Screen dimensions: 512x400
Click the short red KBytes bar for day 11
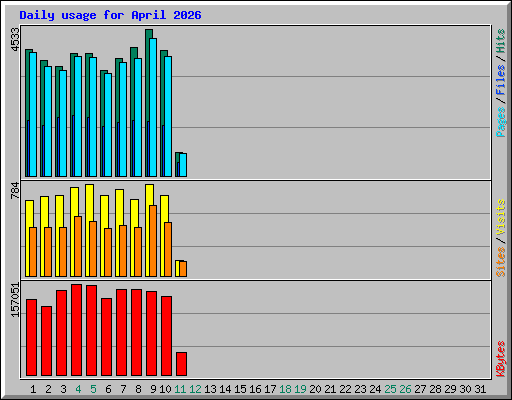181,364
